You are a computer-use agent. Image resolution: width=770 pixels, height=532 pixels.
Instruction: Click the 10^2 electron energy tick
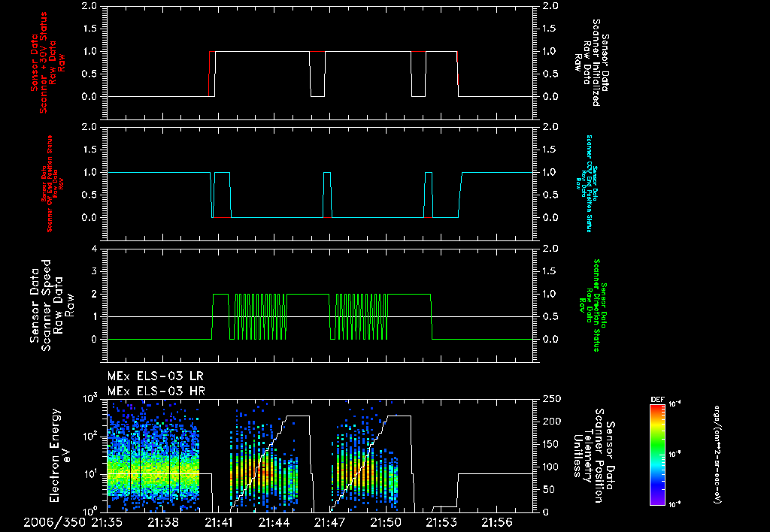pos(90,436)
